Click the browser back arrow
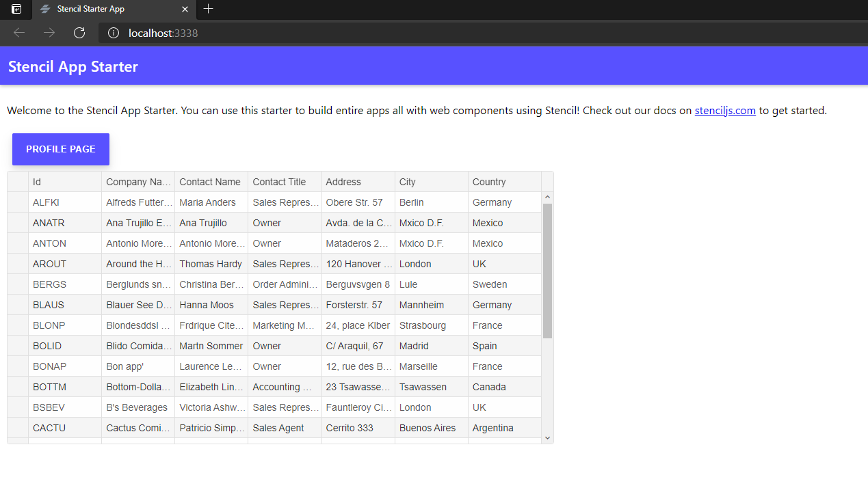 pyautogui.click(x=19, y=33)
